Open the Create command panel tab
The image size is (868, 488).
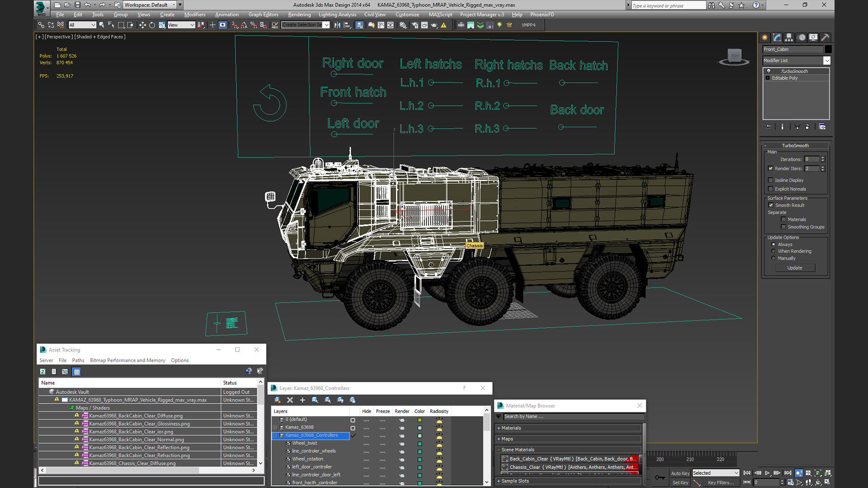pos(765,38)
